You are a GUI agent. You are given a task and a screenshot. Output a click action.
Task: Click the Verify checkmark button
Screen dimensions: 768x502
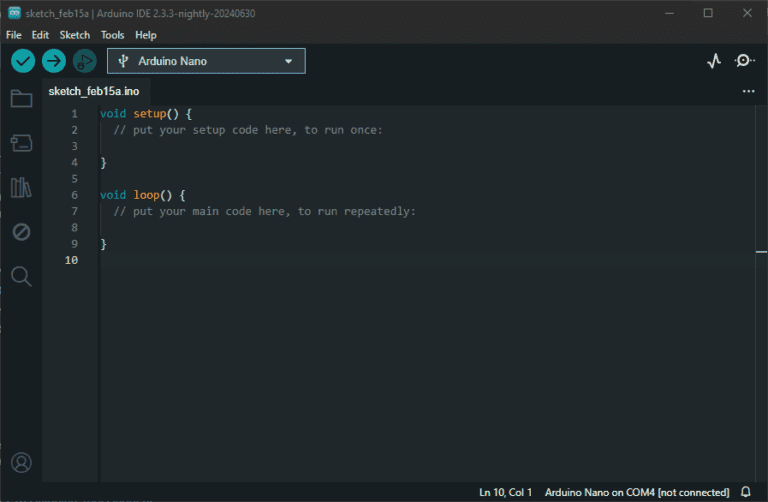[23, 61]
